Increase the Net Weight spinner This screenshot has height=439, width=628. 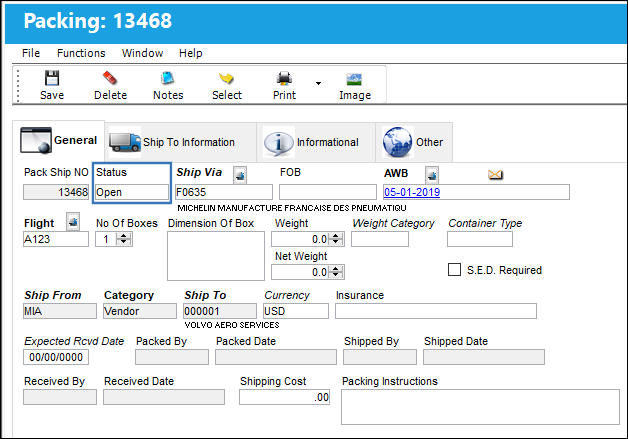tap(336, 269)
